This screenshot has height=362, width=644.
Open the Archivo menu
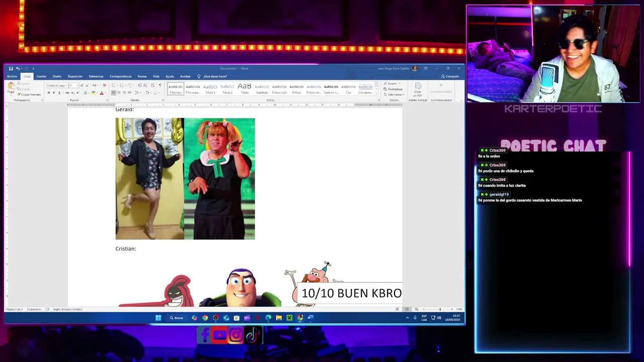pyautogui.click(x=12, y=76)
